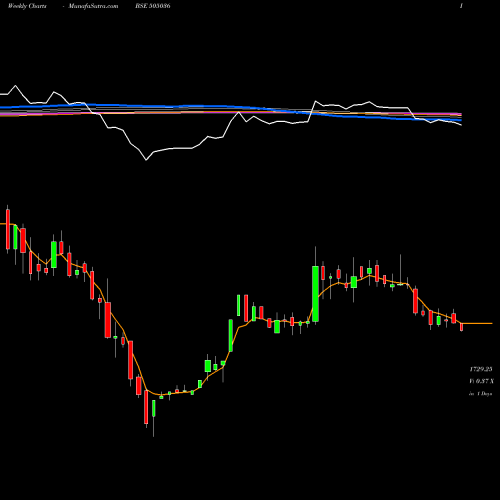Click the 'BSE 503036' symbol text

click(153, 6)
